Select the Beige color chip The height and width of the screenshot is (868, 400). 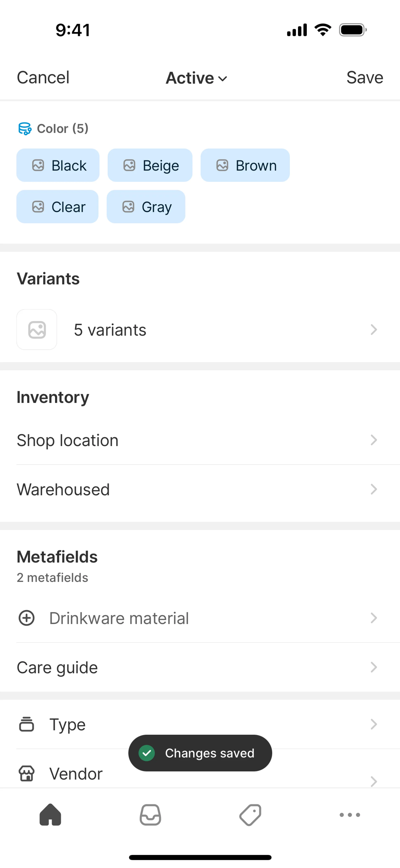[x=150, y=165]
